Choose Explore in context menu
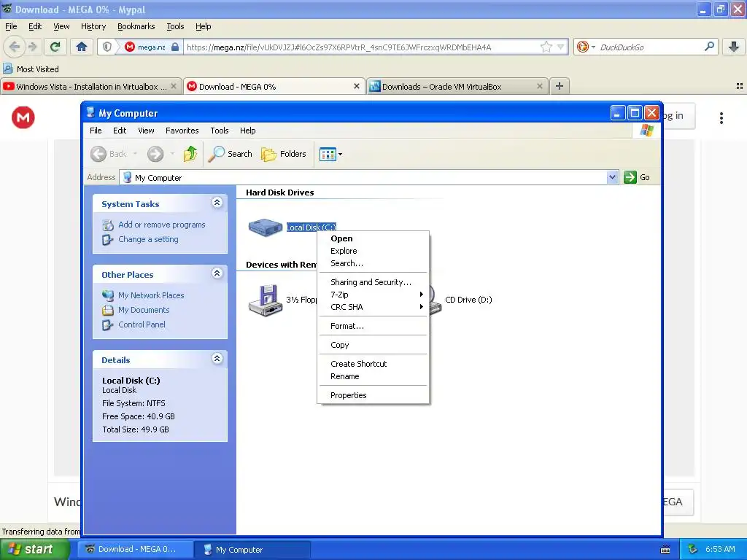The width and height of the screenshot is (747, 560). (373, 251)
